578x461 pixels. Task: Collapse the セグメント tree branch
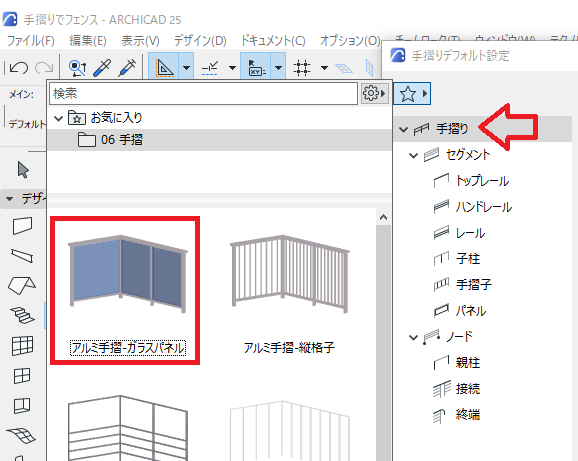[413, 156]
